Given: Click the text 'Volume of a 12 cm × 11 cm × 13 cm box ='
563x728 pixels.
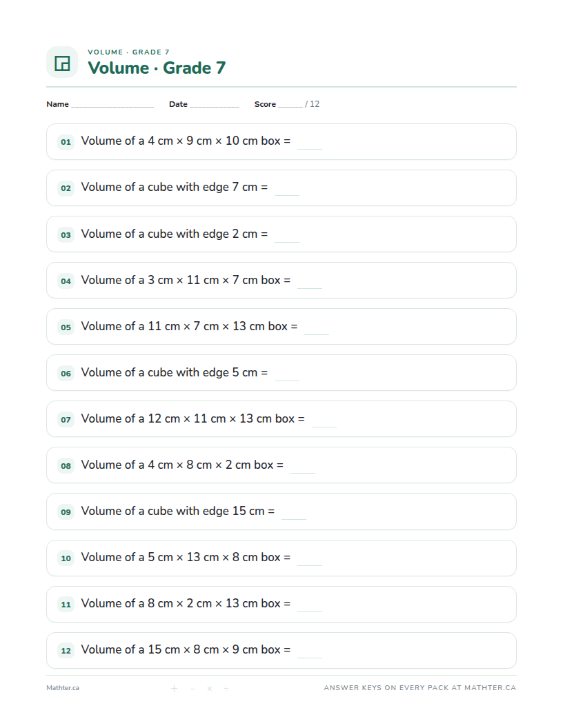Looking at the screenshot, I should [192, 418].
